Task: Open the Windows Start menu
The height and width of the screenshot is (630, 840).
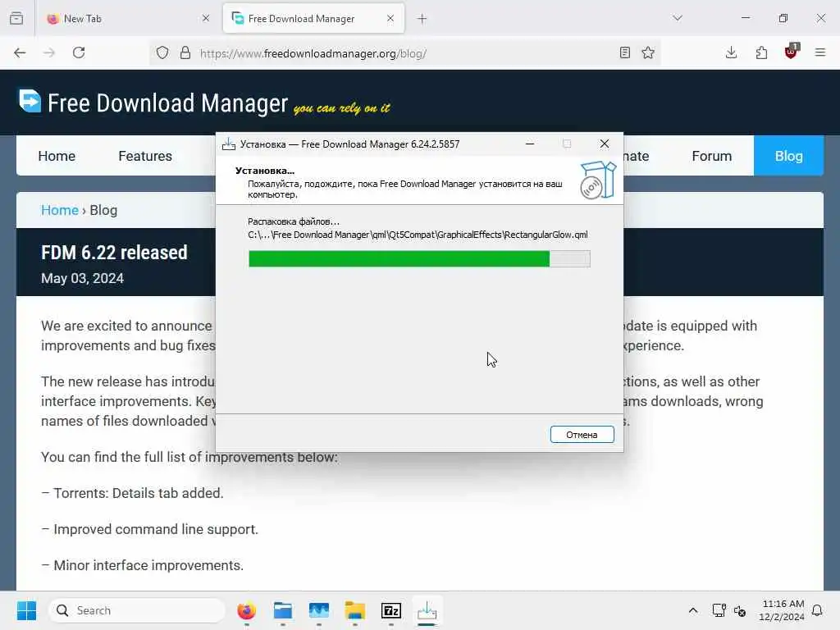Action: pyautogui.click(x=26, y=610)
